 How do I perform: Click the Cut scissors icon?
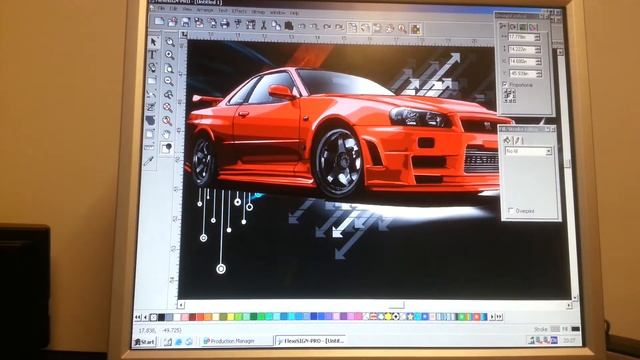tap(263, 25)
